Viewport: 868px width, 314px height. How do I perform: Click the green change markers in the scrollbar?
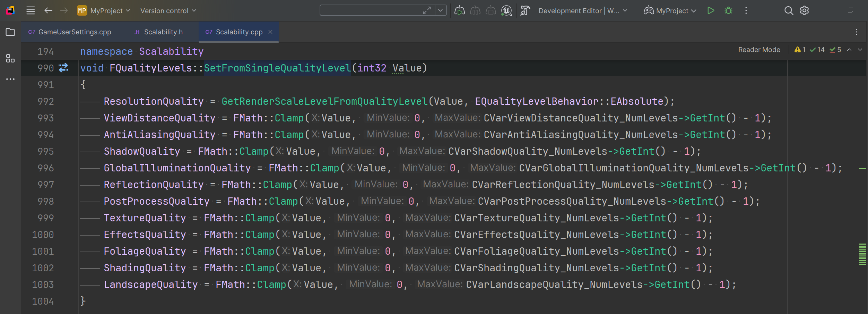[863, 253]
